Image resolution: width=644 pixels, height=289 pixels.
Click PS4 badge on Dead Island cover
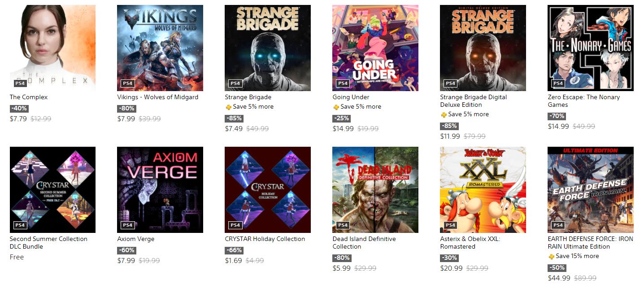coord(343,225)
